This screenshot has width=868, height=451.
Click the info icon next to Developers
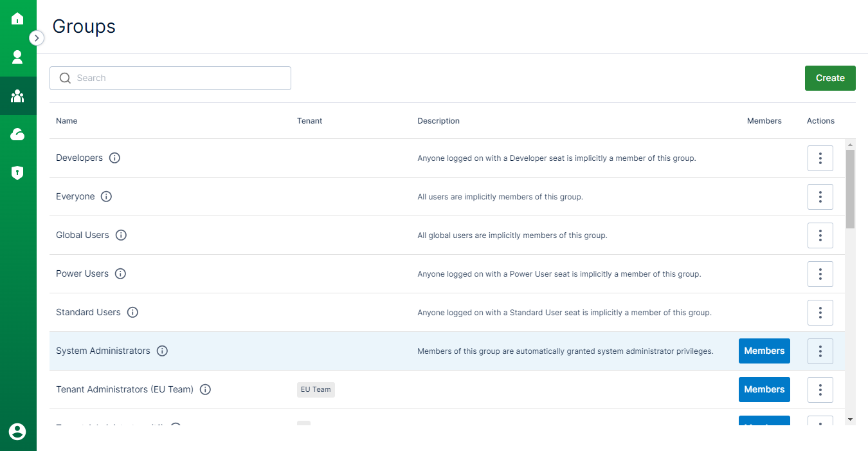(x=114, y=158)
